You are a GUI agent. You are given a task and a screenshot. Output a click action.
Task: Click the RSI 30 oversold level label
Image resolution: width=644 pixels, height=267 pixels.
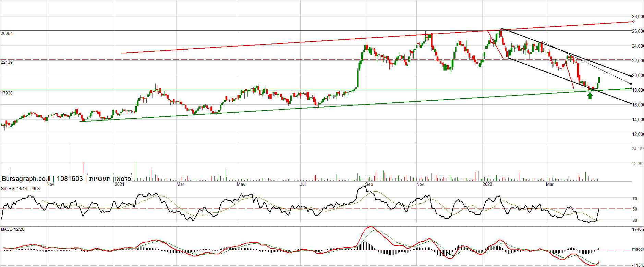tap(635, 220)
